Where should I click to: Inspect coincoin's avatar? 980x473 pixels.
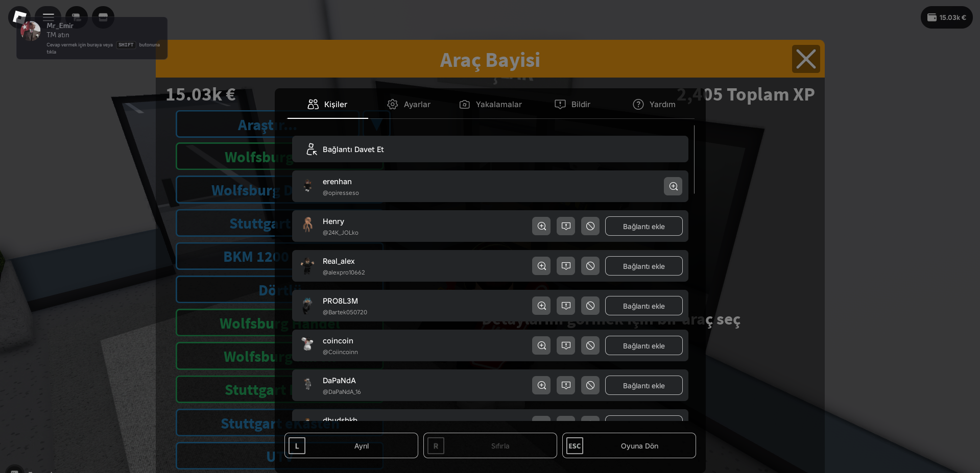pos(541,345)
